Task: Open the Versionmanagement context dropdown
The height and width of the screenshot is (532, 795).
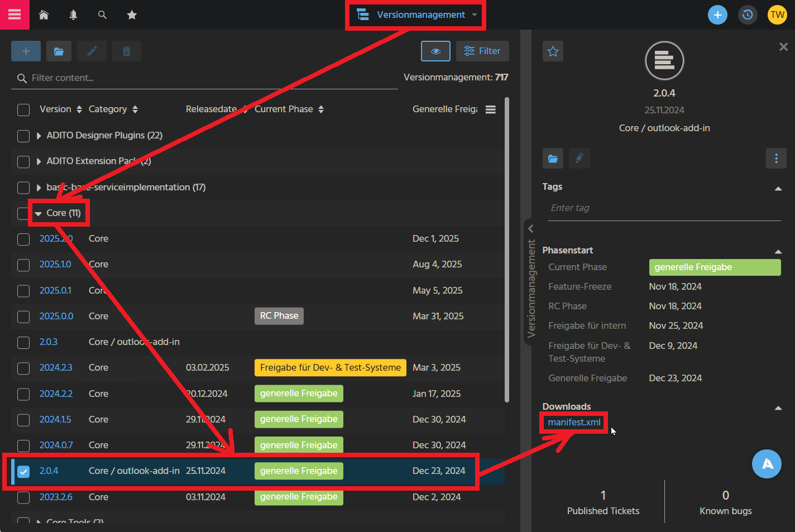Action: [x=416, y=15]
